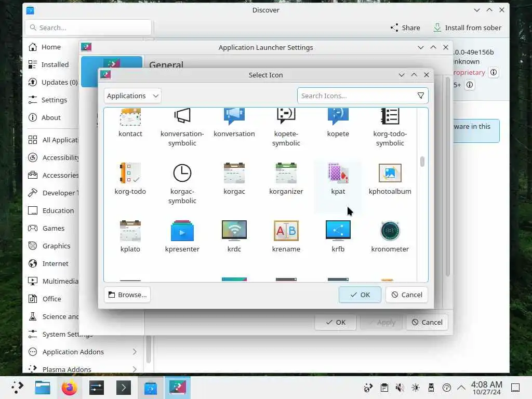Image resolution: width=532 pixels, height=399 pixels.
Task: Select the kontact icon
Action: (130, 123)
